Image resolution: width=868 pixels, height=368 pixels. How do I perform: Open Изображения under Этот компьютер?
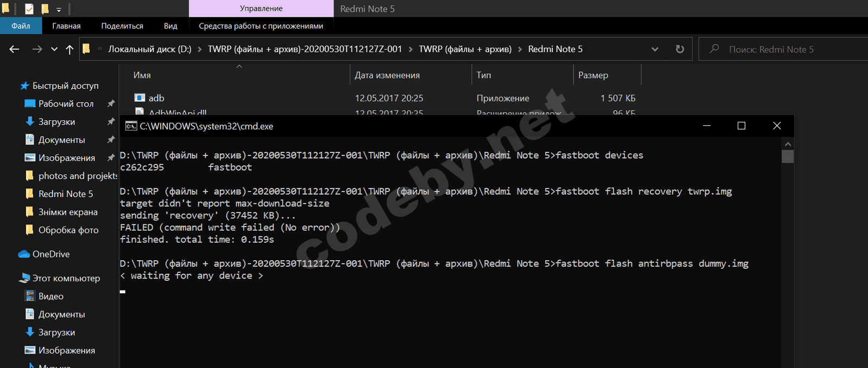click(x=66, y=351)
